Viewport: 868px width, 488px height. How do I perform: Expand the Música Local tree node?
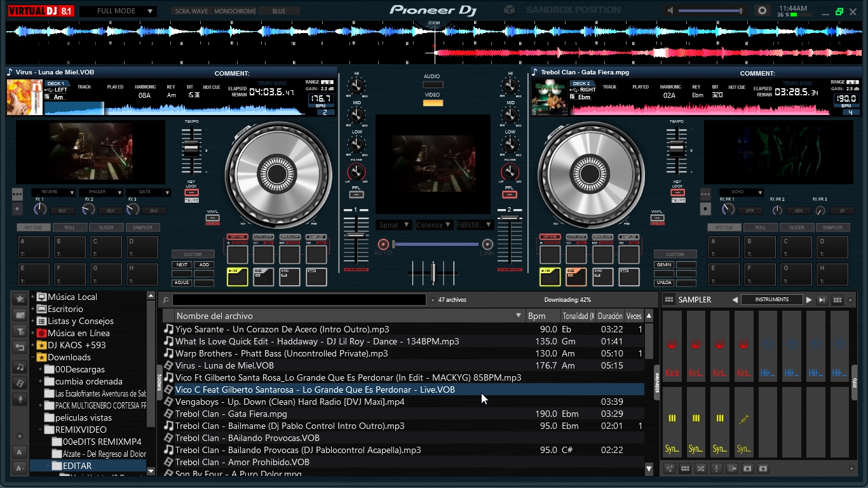[34, 297]
